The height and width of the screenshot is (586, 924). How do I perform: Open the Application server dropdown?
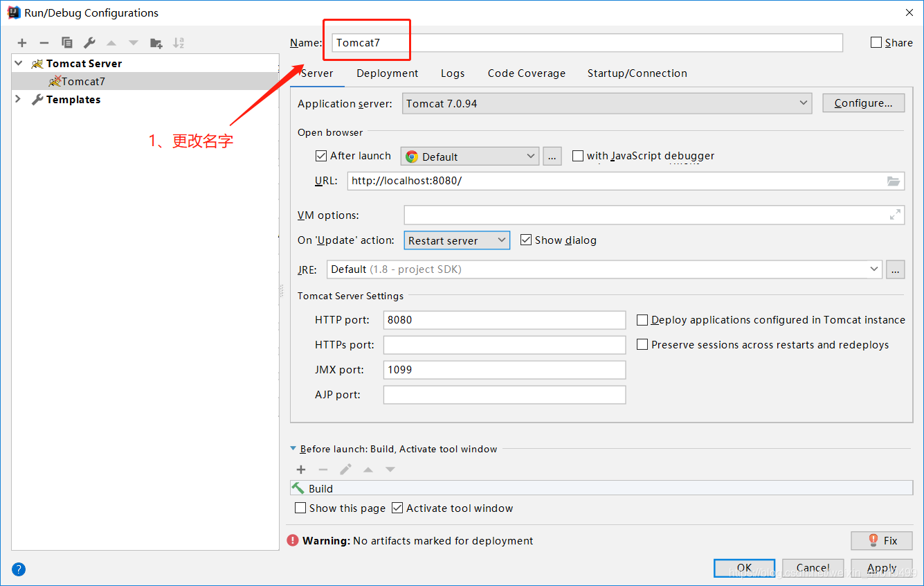606,103
